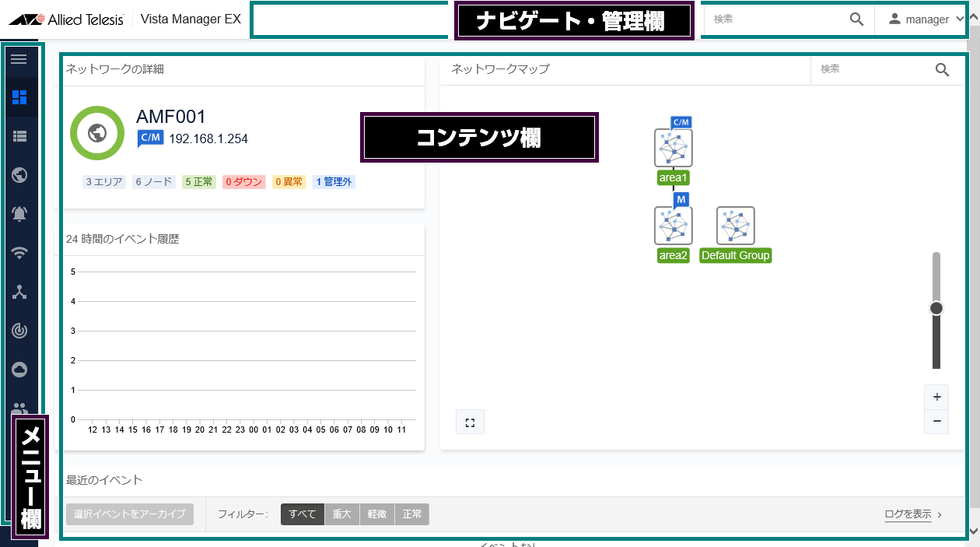Click the fullscreen icon on the network map

pos(470,422)
